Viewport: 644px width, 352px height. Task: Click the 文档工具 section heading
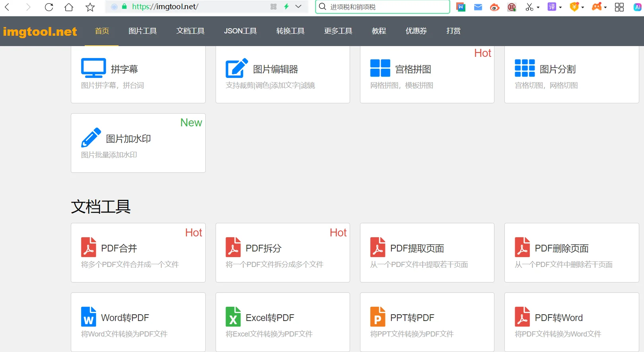pos(101,207)
